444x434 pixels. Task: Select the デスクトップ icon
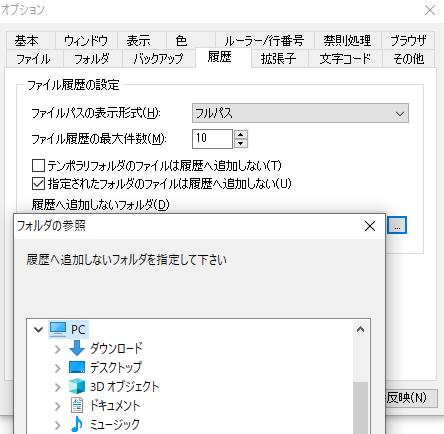pos(77,367)
